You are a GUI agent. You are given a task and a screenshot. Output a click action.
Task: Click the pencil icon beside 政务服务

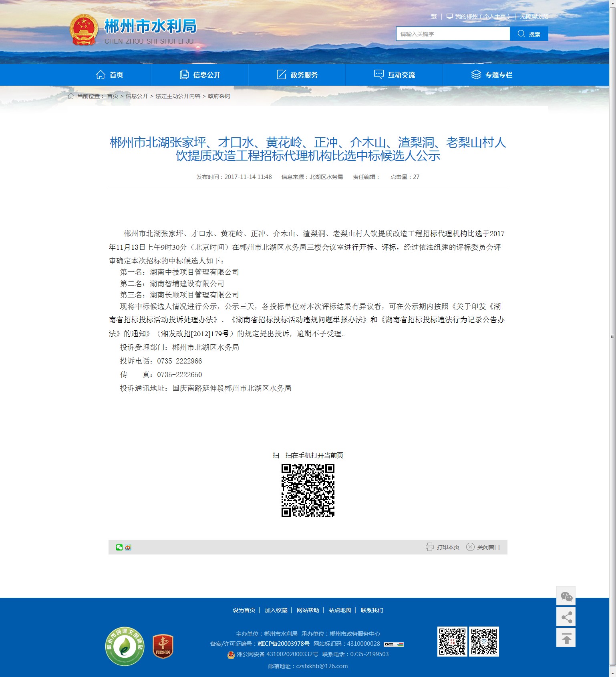[x=282, y=75]
